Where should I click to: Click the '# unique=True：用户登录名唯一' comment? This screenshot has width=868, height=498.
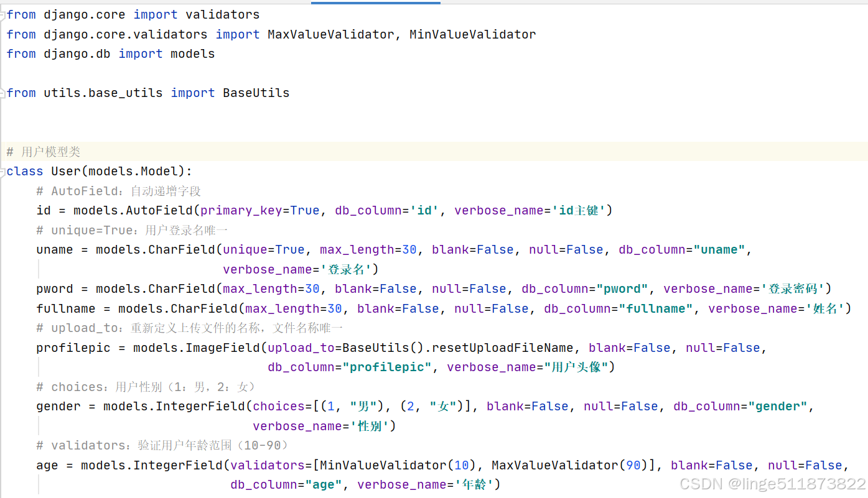click(x=132, y=230)
